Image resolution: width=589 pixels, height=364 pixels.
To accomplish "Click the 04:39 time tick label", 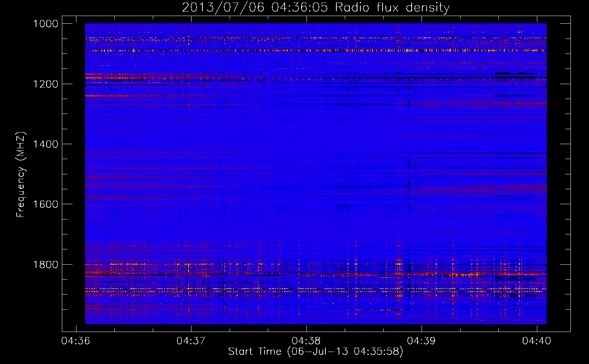I will 422,341.
